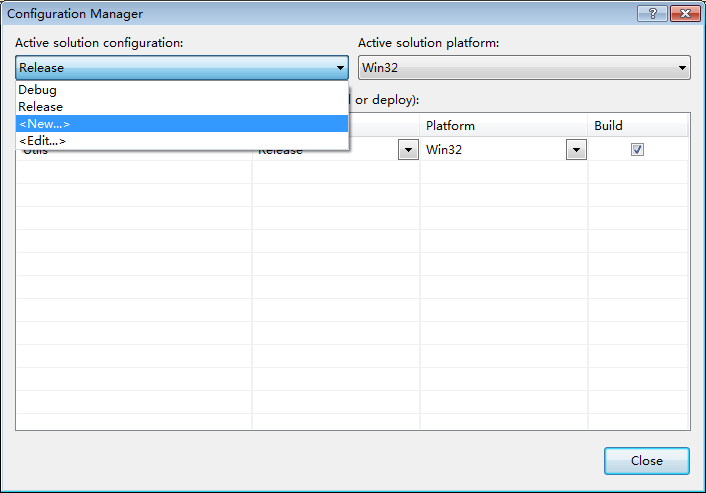Close the Configuration Manager window

[x=685, y=14]
